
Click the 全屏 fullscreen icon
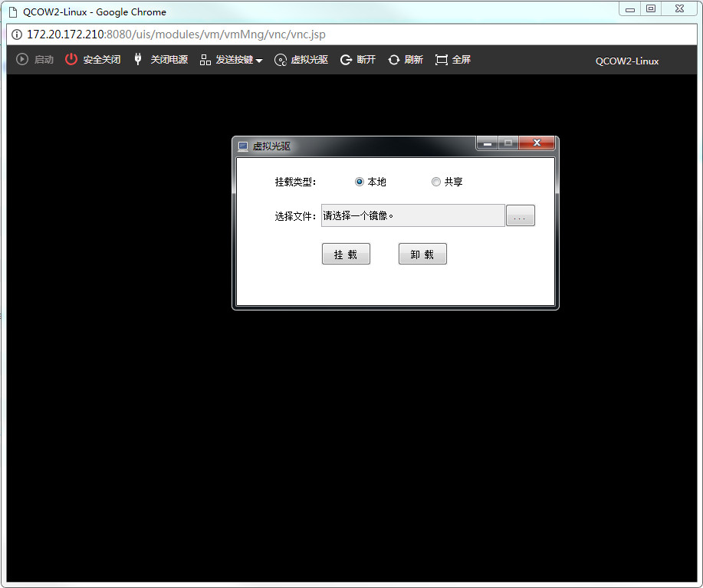click(x=441, y=60)
